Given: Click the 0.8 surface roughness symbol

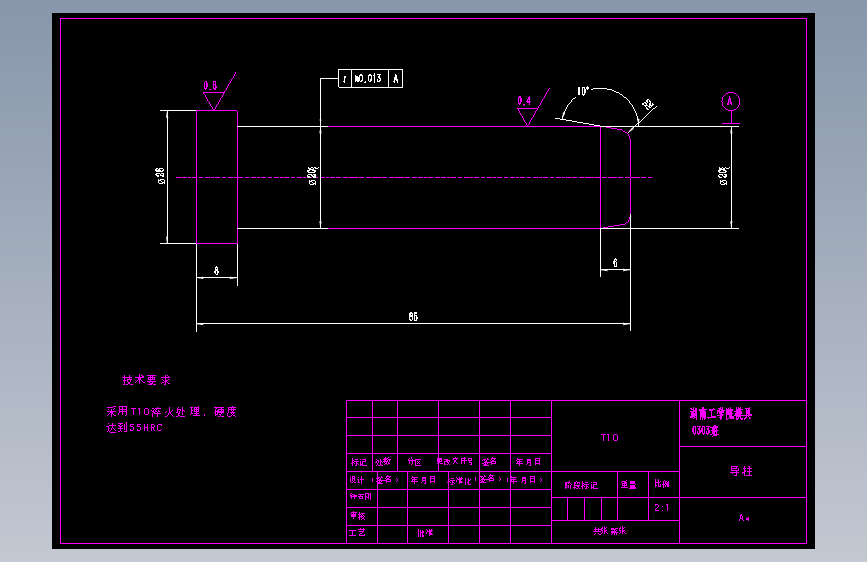Looking at the screenshot, I should click(218, 91).
